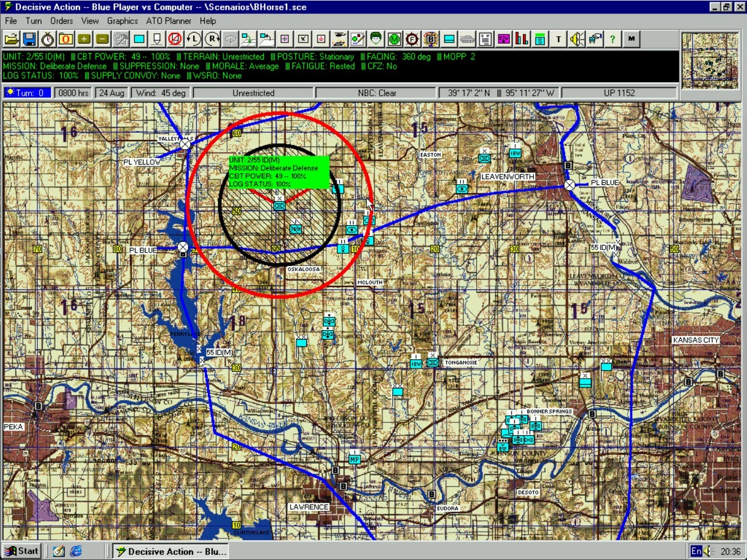
Task: Click the TONGANOXIE map label
Action: pos(461,363)
